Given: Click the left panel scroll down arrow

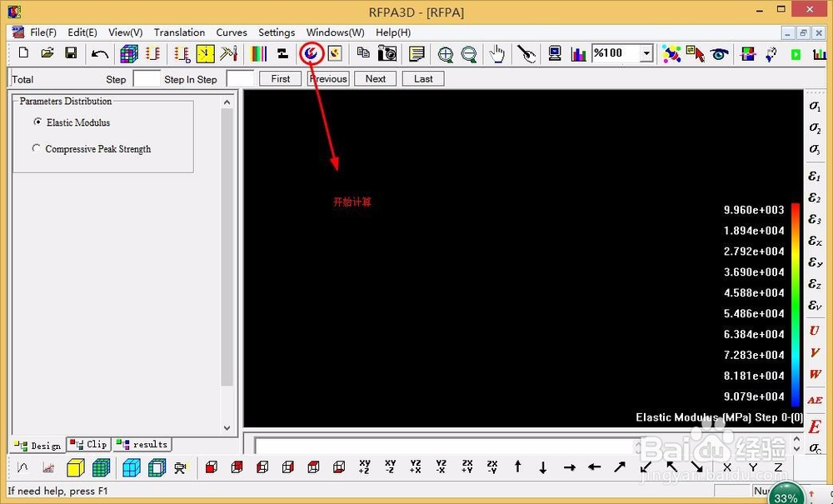Looking at the screenshot, I should [227, 427].
